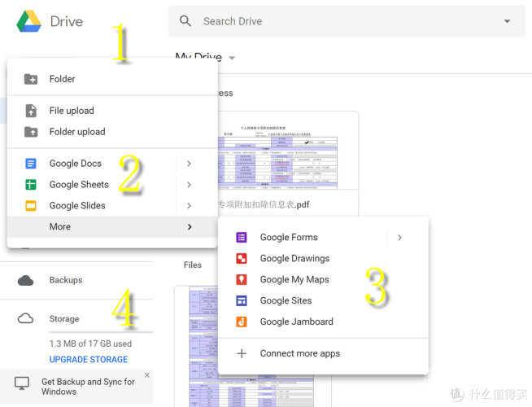Click the '1.3 MB of 17 GB used' text
This screenshot has width=532, height=407.
click(x=90, y=344)
